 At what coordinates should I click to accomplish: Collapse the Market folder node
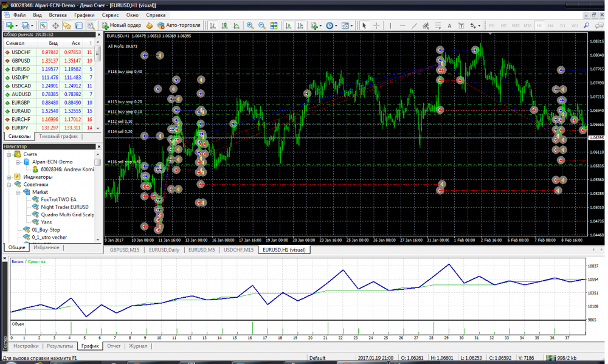pyautogui.click(x=18, y=192)
